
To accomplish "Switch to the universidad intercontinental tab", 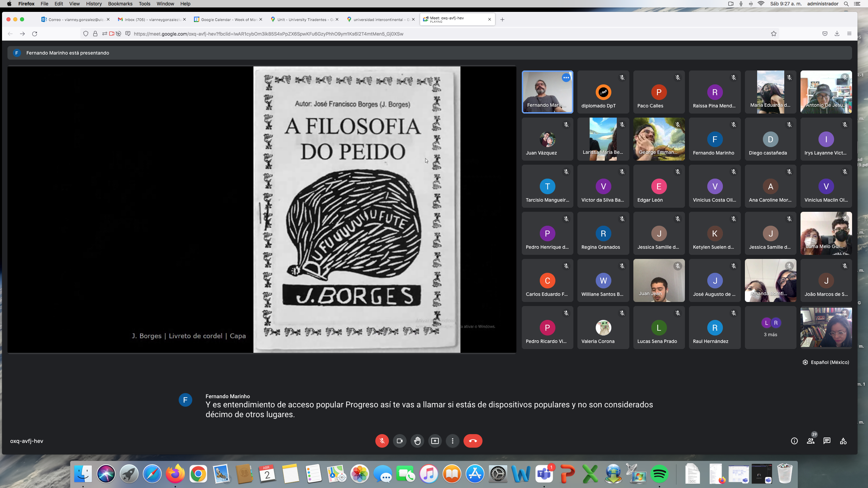I will pyautogui.click(x=380, y=20).
